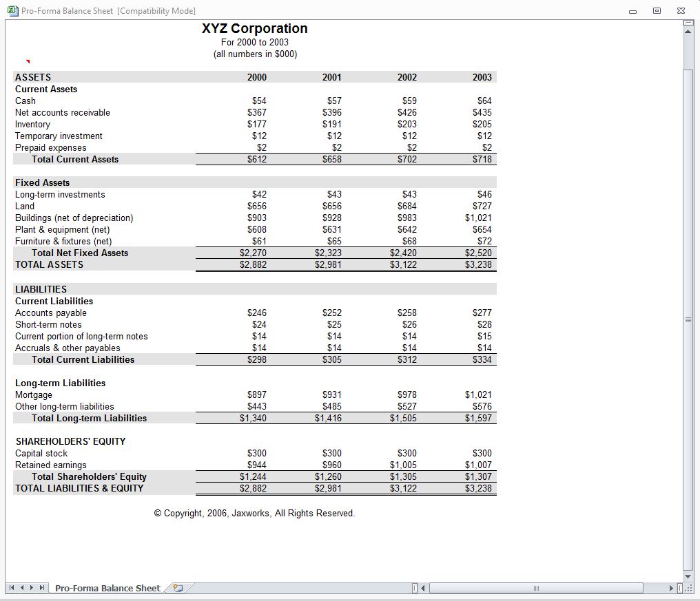Viewport: 700px width, 601px height.
Task: Click the vertical scrollbar down arrow
Action: (x=689, y=577)
